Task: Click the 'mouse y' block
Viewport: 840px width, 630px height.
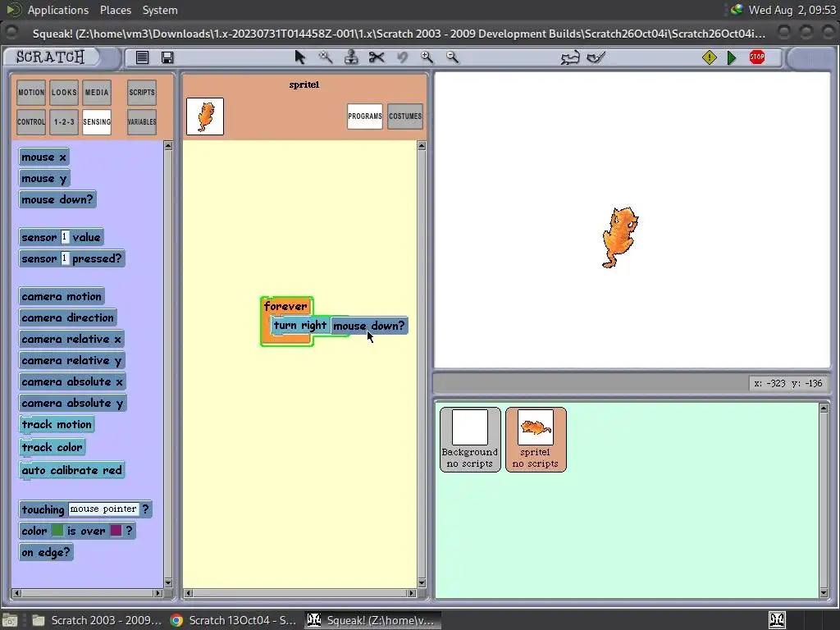Action: pos(44,178)
